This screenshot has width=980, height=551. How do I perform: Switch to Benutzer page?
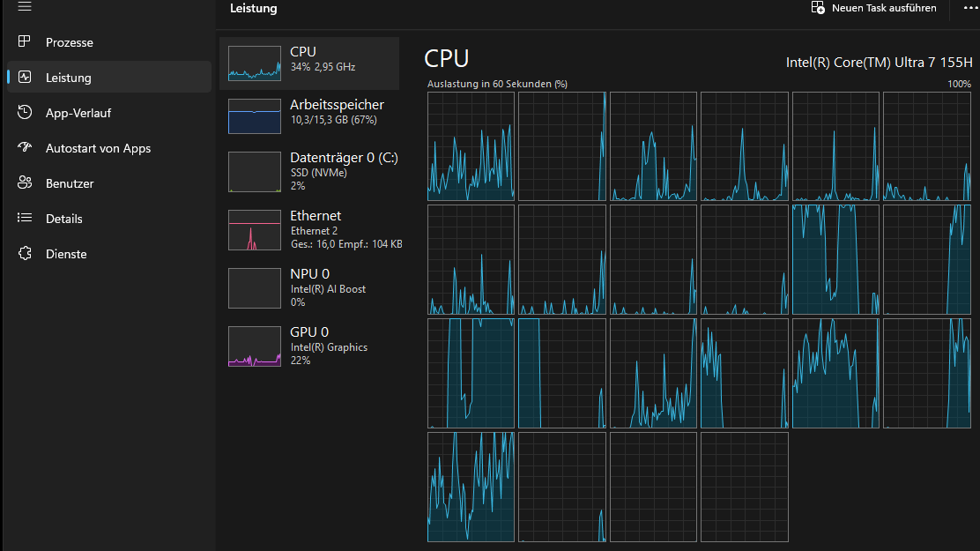pyautogui.click(x=109, y=183)
